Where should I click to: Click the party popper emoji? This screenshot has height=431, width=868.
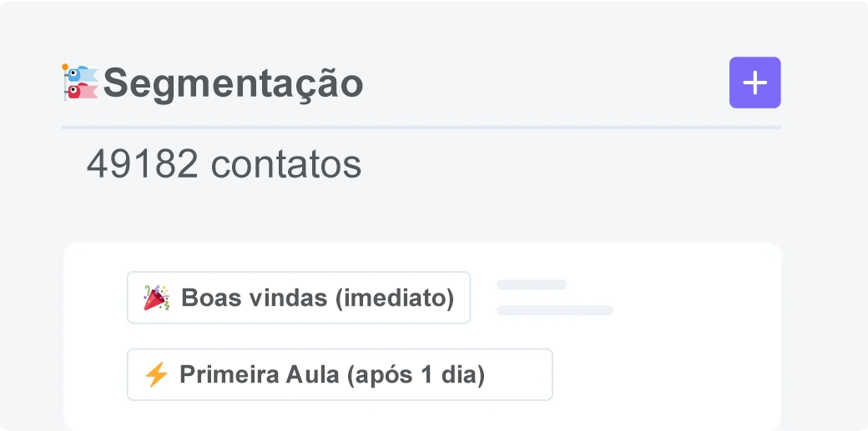[156, 298]
